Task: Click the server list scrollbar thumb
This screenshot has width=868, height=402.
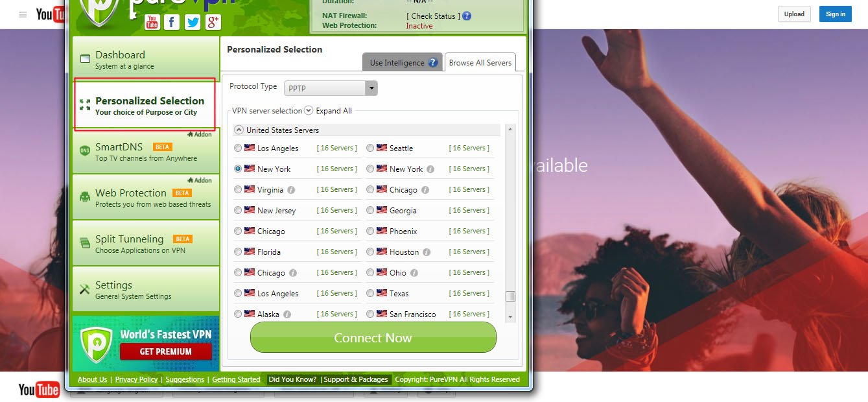Action: (510, 296)
